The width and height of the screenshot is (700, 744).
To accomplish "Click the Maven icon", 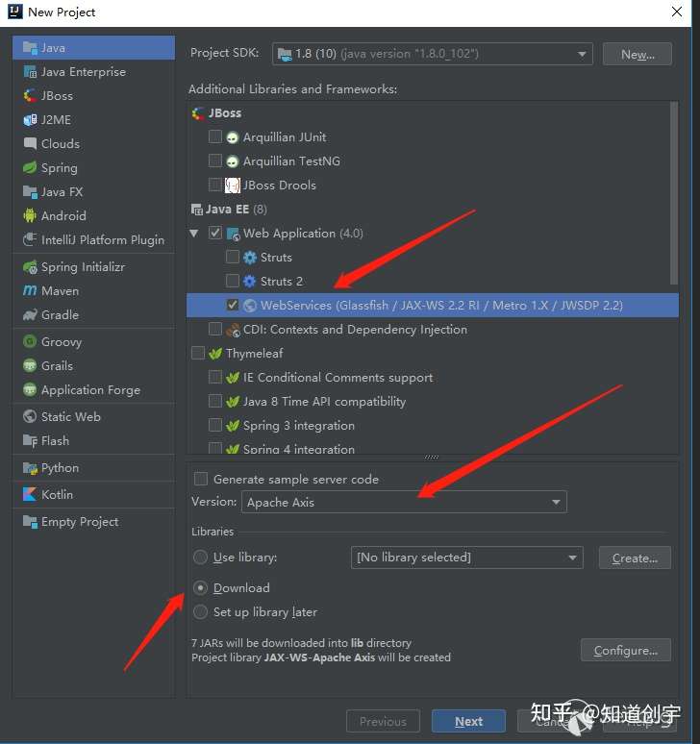I will click(x=30, y=290).
